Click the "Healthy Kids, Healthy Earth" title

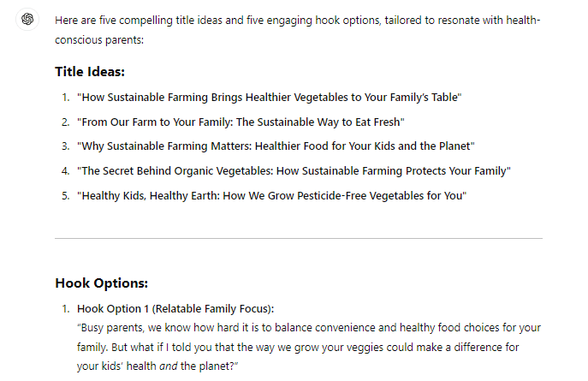(271, 196)
